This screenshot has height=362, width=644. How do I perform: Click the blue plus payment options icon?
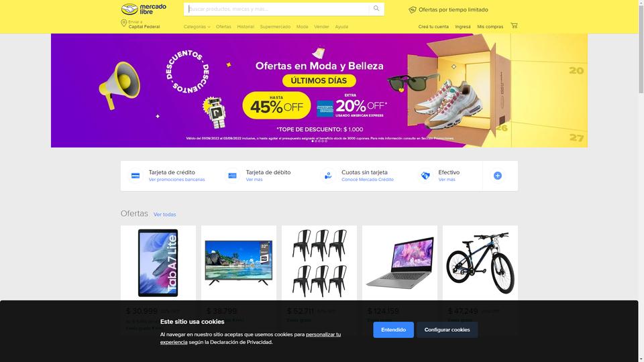click(x=497, y=176)
